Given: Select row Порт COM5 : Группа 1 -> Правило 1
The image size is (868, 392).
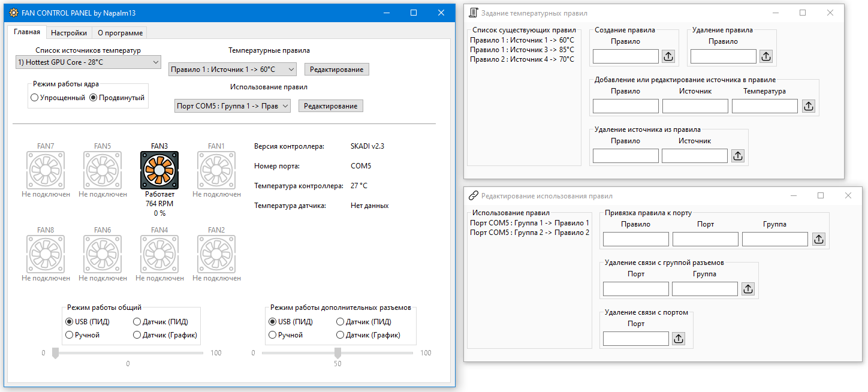Looking at the screenshot, I should (x=530, y=223).
